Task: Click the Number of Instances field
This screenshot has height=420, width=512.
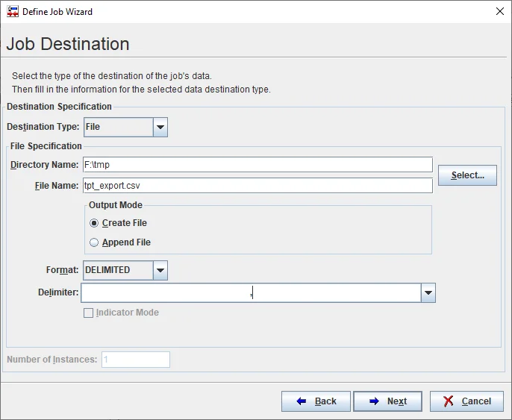Action: pos(136,360)
